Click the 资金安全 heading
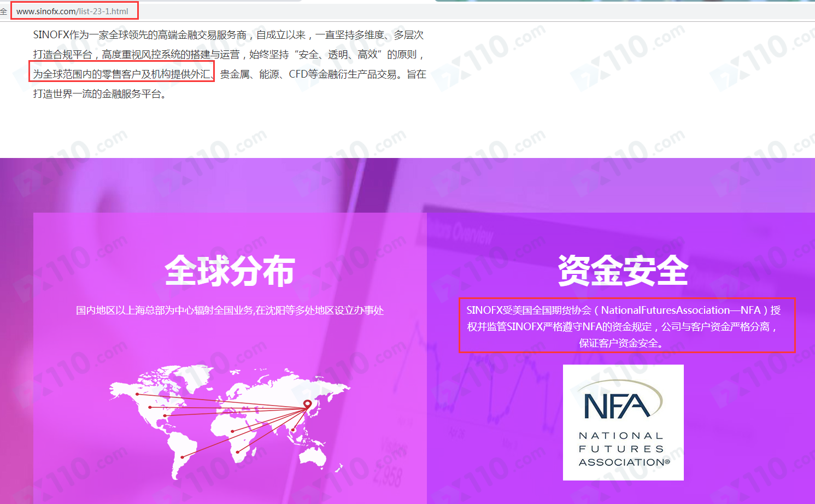Image resolution: width=815 pixels, height=504 pixels. tap(623, 271)
